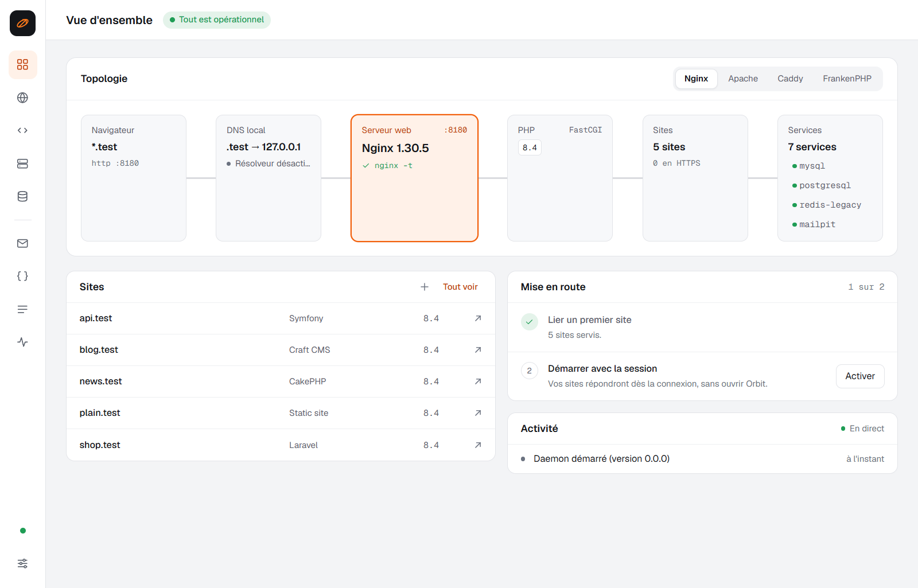The height and width of the screenshot is (588, 918).
Task: Open the logs lines icon in sidebar
Action: tap(22, 309)
